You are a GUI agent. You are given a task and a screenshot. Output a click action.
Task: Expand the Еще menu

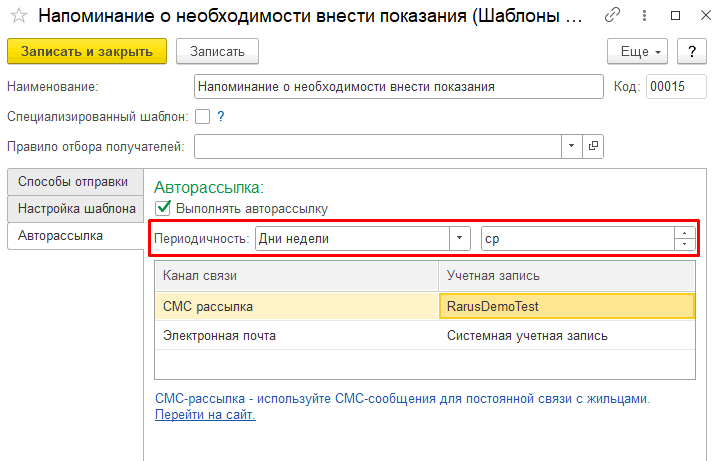(x=637, y=51)
